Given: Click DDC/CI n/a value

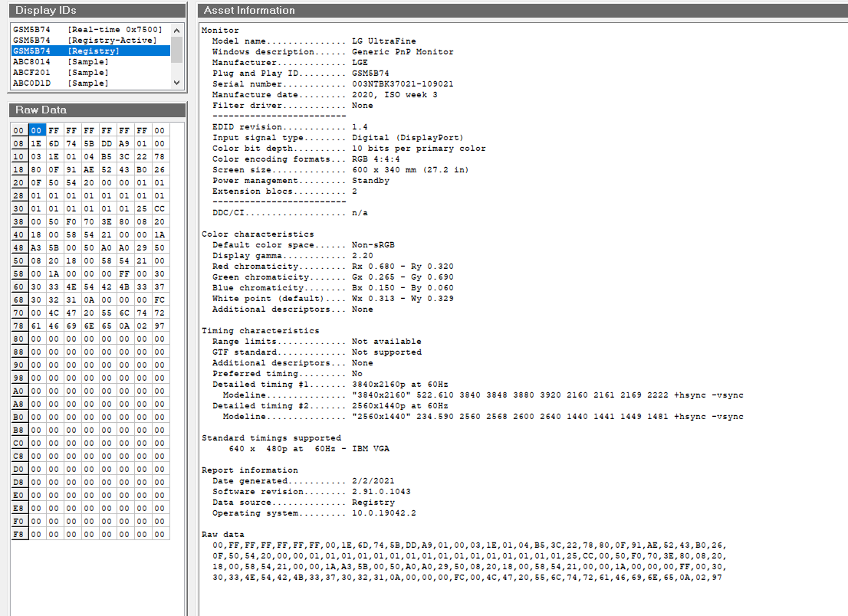Looking at the screenshot, I should 360,213.
